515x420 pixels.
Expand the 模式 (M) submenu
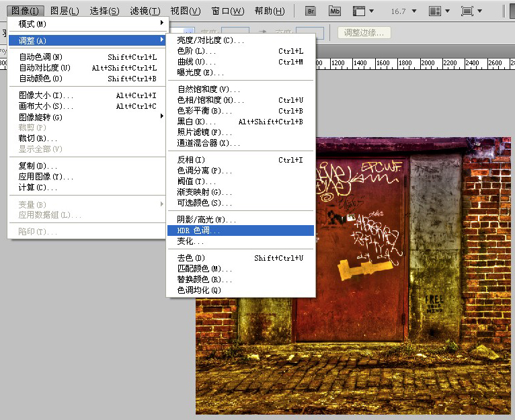point(88,24)
